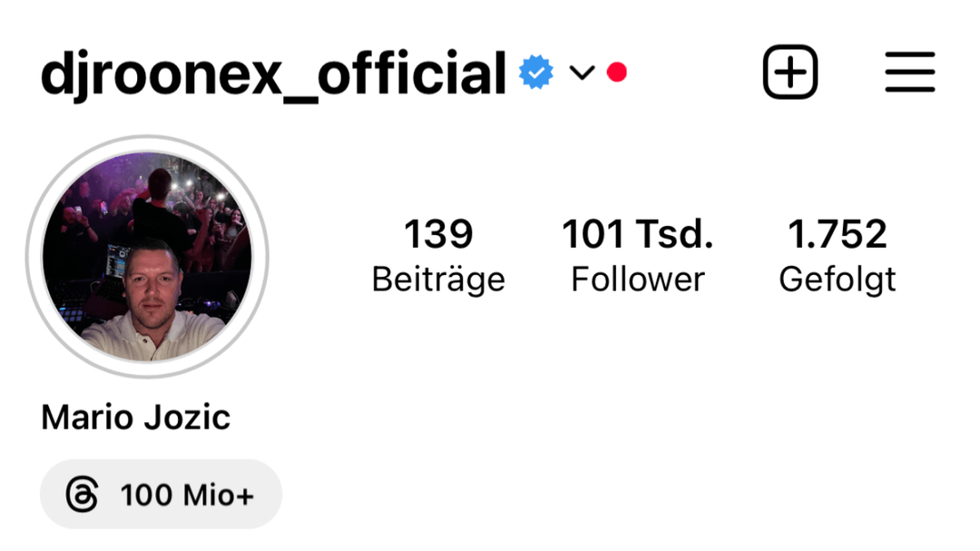The height and width of the screenshot is (551, 980).
Task: Select the 139 posts count
Action: (438, 234)
